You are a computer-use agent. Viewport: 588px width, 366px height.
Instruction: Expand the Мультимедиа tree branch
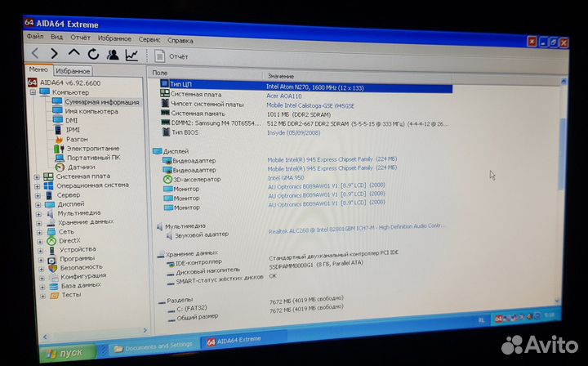[38, 214]
